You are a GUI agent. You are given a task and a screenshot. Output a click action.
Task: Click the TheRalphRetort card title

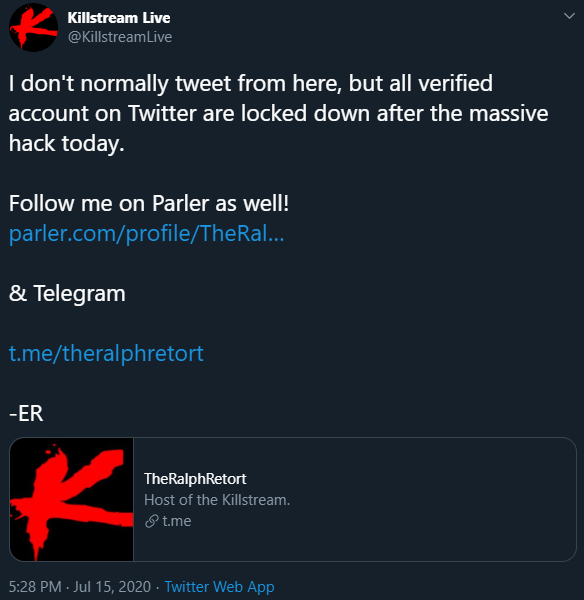[195, 479]
